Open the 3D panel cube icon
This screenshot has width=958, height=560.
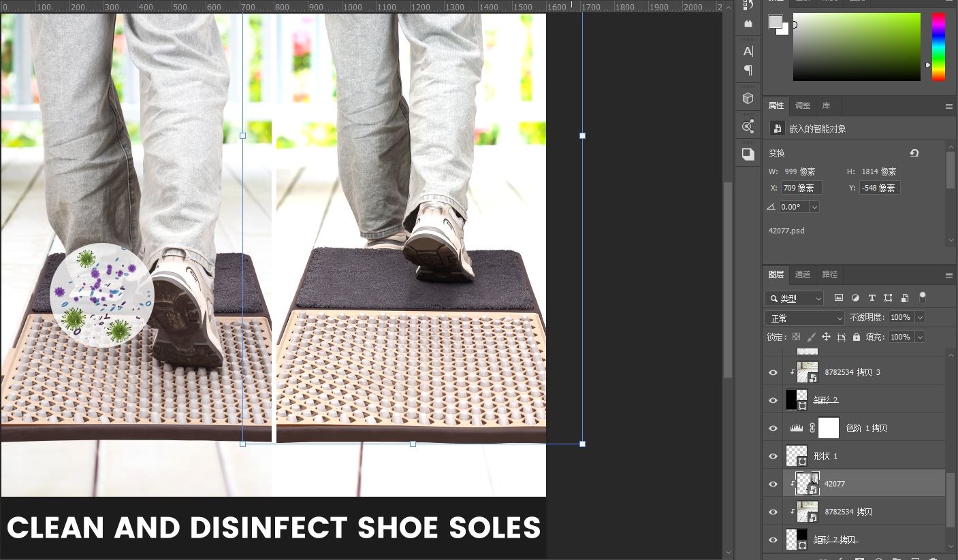(748, 99)
